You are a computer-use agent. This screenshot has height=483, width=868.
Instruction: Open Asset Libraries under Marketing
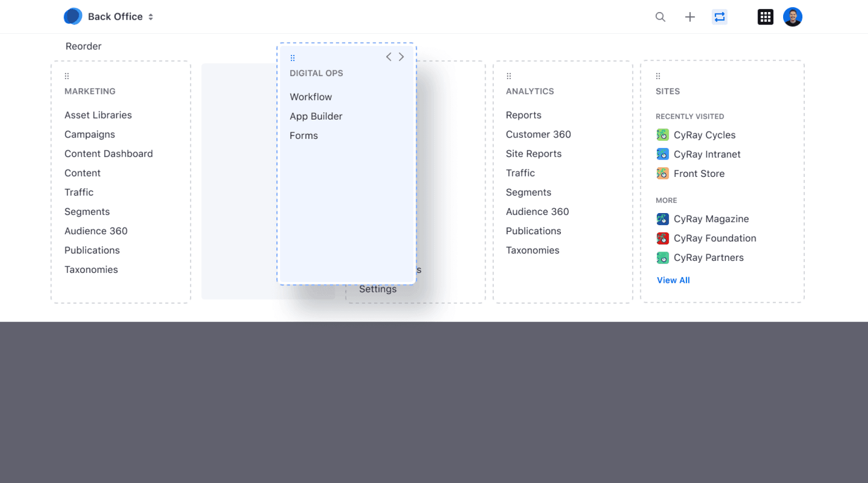tap(98, 115)
